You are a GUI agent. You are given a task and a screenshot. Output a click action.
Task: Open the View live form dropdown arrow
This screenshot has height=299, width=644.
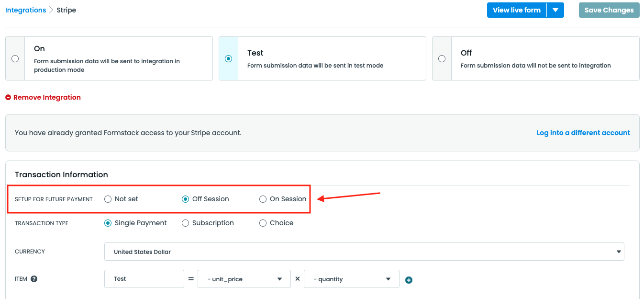[x=555, y=10]
